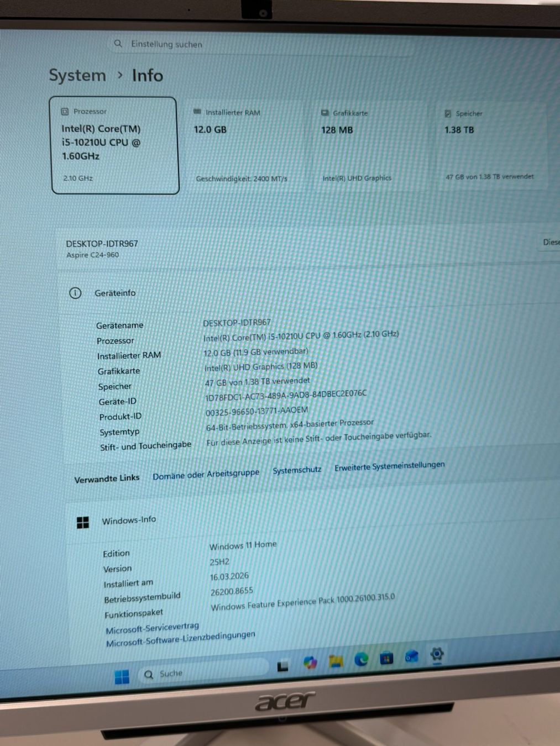Click the 47 GB von 1.38 TB verwendet row value
The height and width of the screenshot is (746, 560).
[x=258, y=382]
